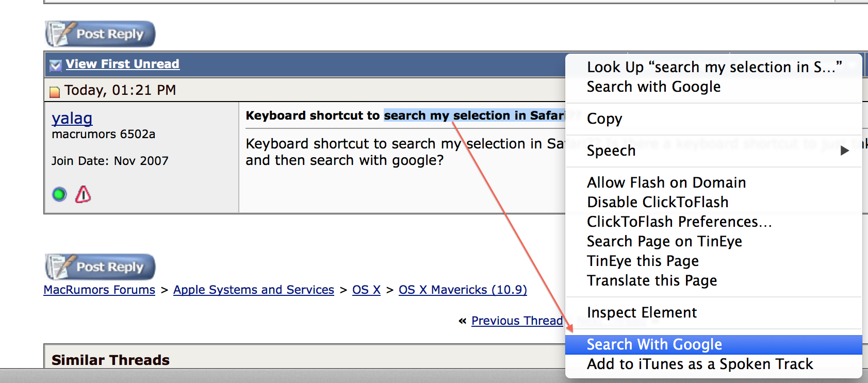Click the upper Post Reply button
The image size is (868, 383).
(100, 34)
